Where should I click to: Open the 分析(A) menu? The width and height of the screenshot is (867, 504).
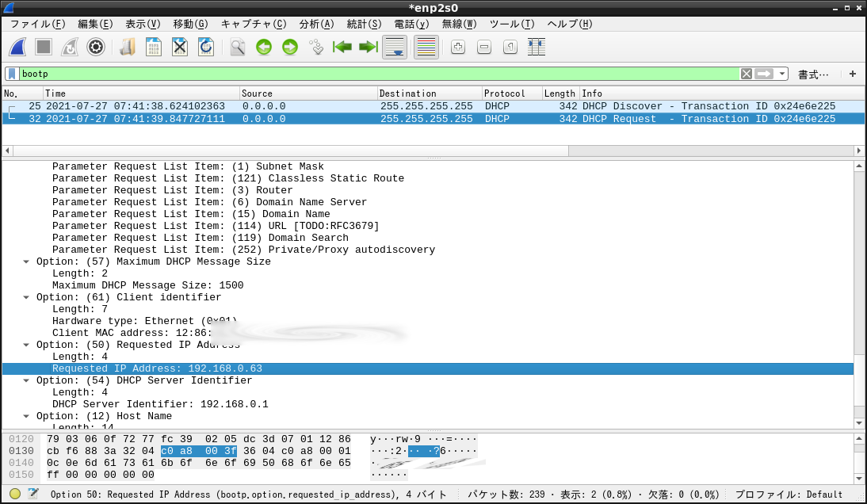[316, 24]
